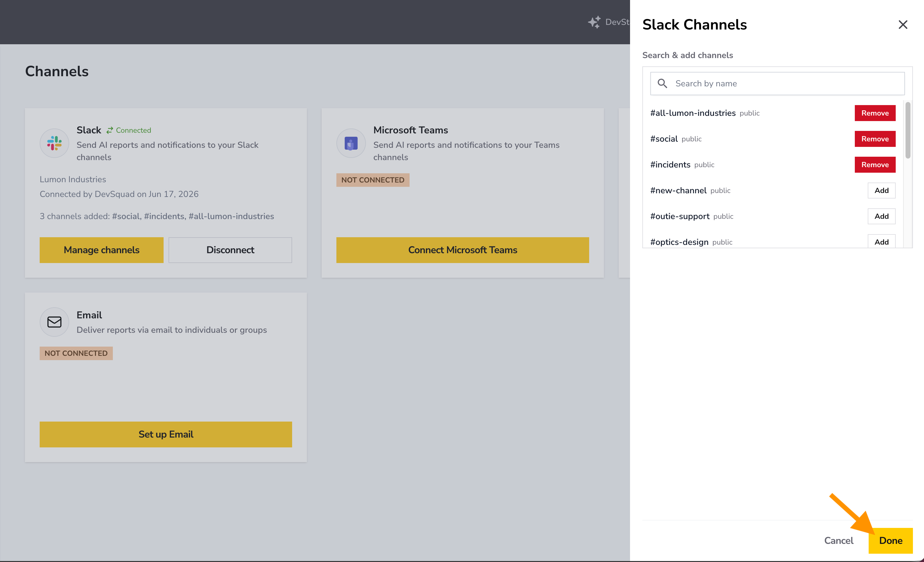Viewport: 924px width, 562px height.
Task: Click the Email envelope icon
Action: tap(54, 322)
